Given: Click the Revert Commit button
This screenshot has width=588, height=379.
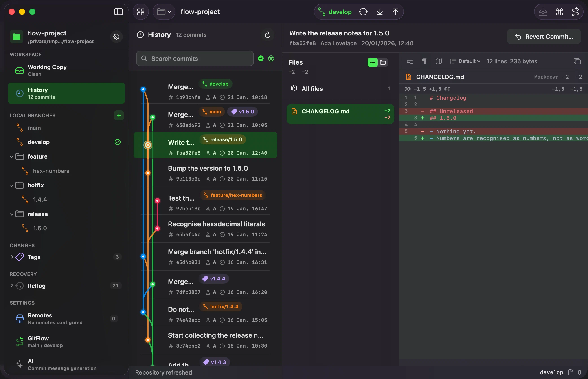Looking at the screenshot, I should tap(544, 37).
